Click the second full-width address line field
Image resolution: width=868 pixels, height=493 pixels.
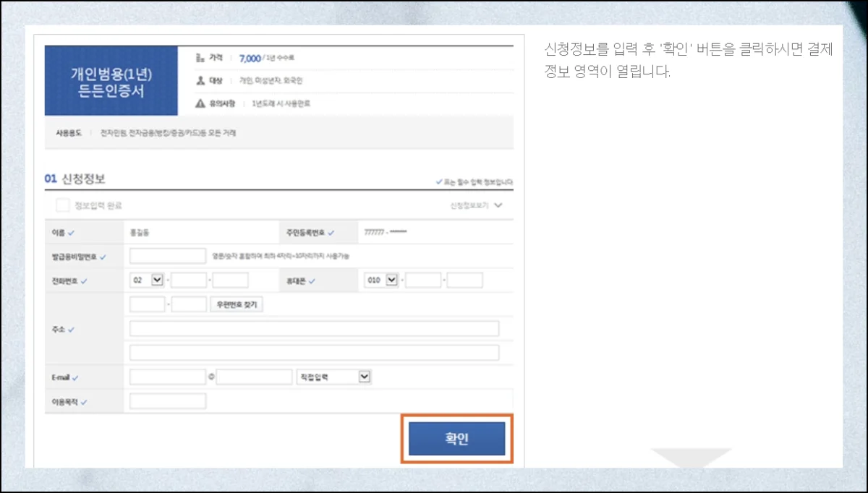315,353
